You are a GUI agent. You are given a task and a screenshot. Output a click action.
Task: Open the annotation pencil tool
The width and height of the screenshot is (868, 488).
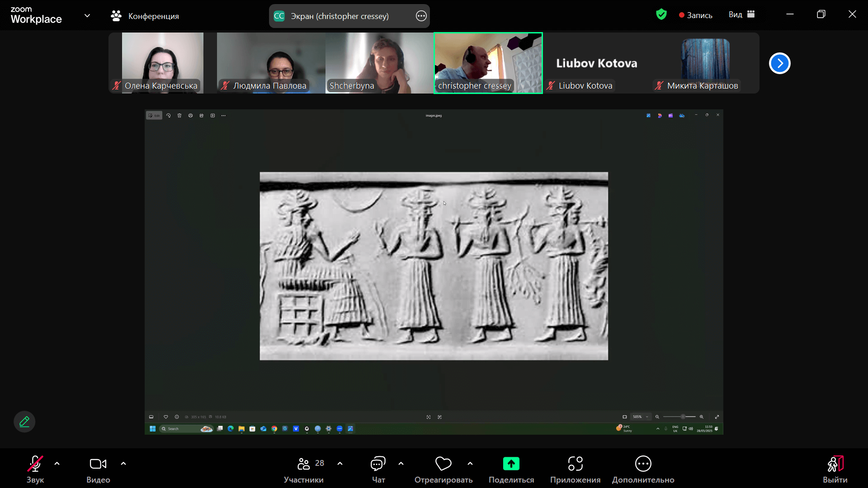24,422
